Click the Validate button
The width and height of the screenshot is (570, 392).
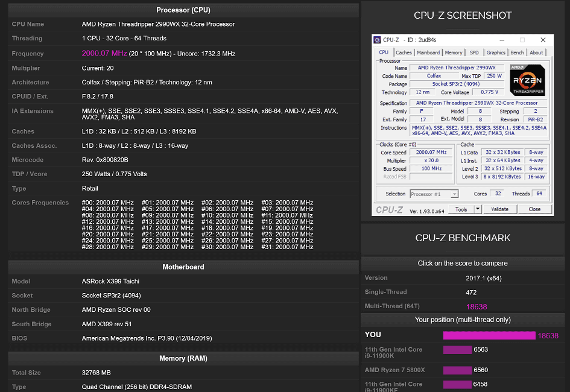pos(500,209)
